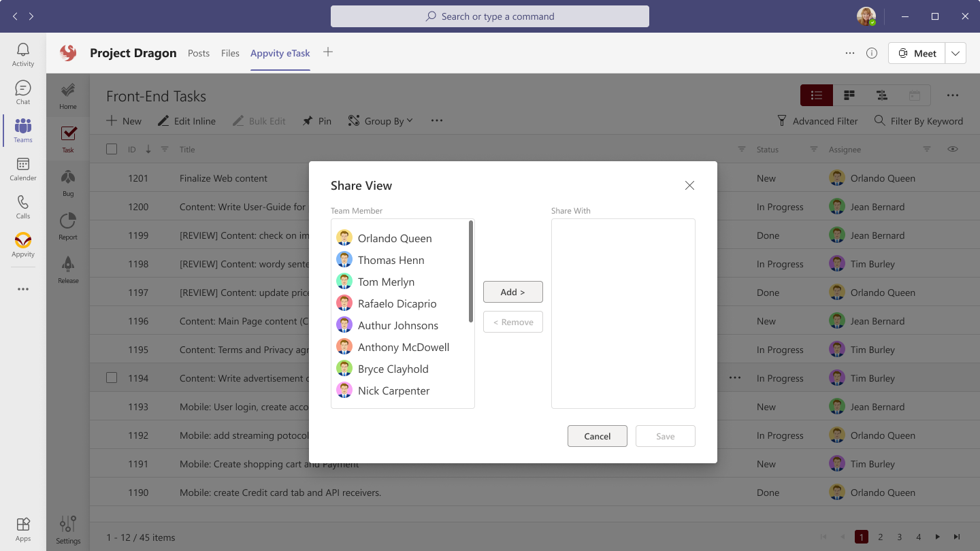
Task: Select Rafaelo Dicaprio from team member list
Action: (397, 303)
